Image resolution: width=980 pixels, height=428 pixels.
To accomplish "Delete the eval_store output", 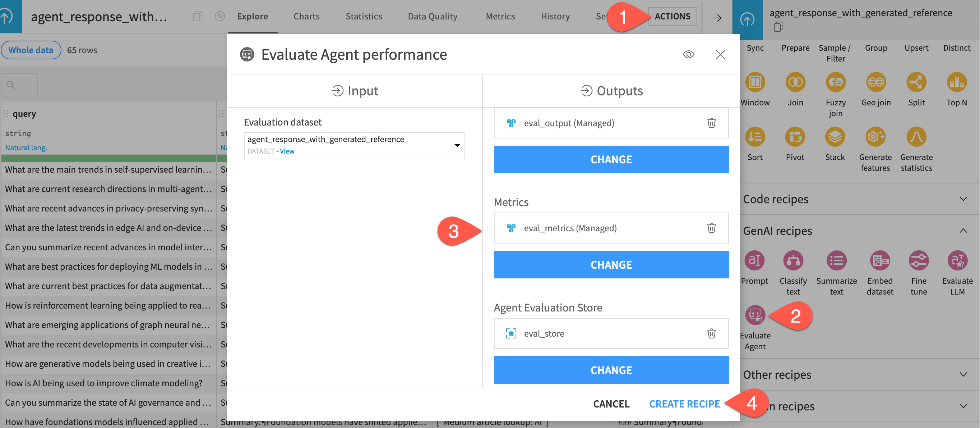I will (712, 333).
